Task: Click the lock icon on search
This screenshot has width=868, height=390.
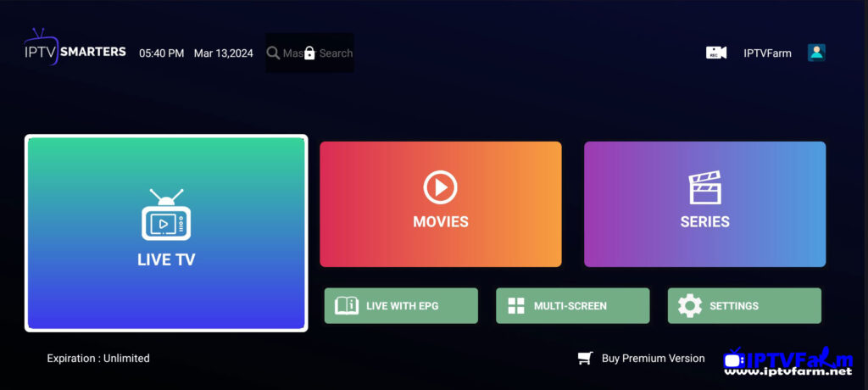Action: point(309,53)
